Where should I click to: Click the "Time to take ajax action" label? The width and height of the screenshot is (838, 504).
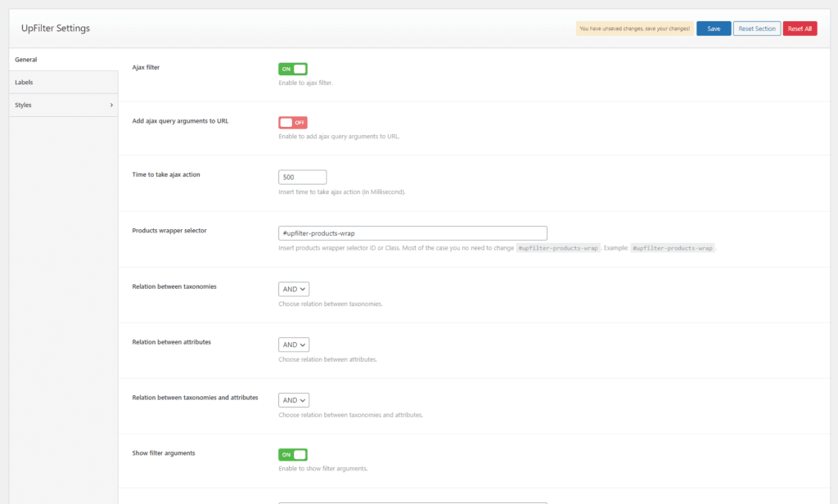coord(166,175)
